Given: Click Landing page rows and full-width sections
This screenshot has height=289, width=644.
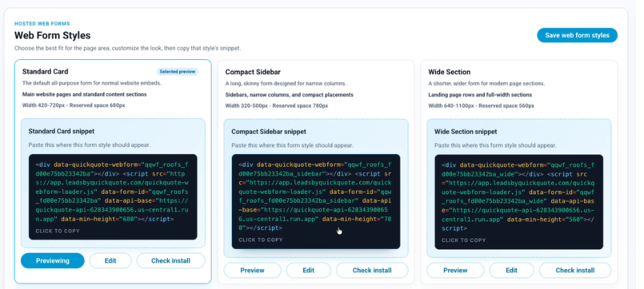Looking at the screenshot, I should [480, 95].
